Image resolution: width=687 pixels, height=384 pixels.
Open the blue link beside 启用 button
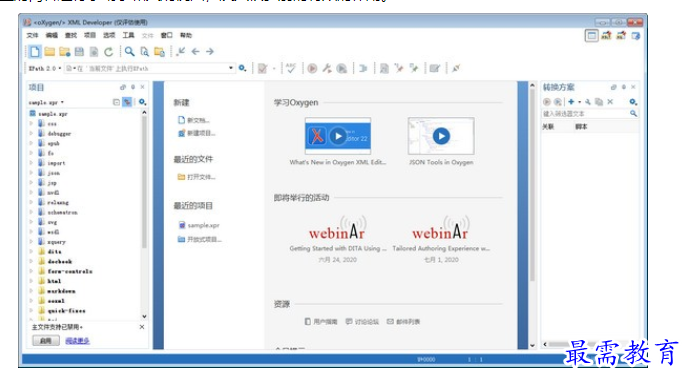[x=78, y=341]
